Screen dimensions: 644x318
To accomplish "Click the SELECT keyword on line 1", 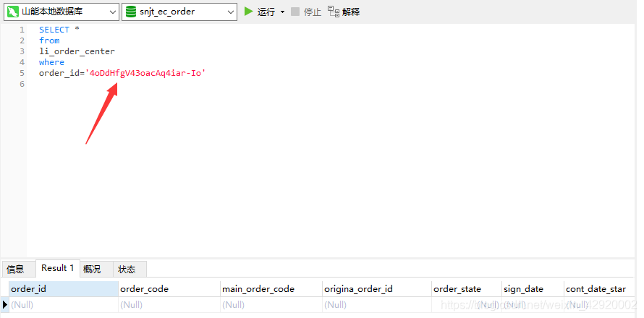I will pos(54,30).
